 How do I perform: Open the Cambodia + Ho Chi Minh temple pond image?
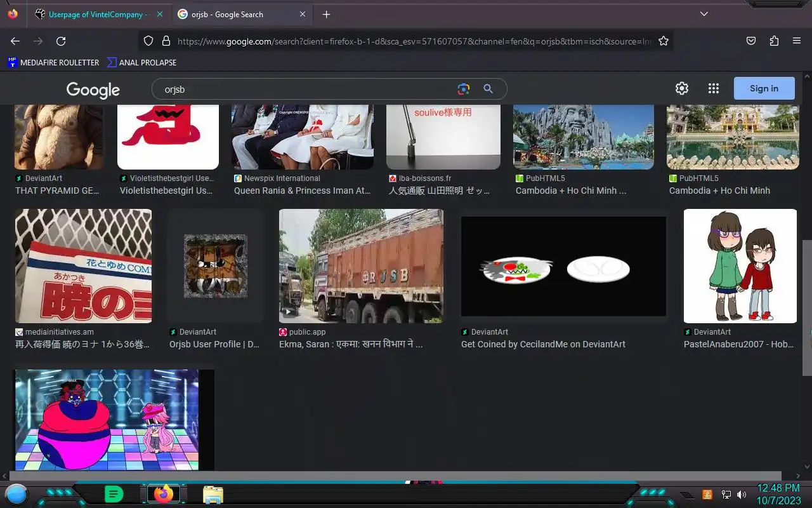coord(733,137)
